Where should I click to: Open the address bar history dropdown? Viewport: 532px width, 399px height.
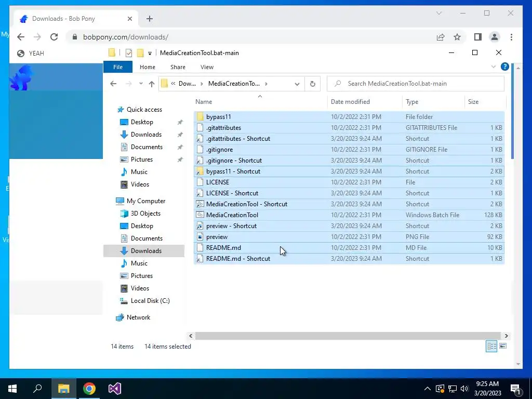click(x=297, y=84)
